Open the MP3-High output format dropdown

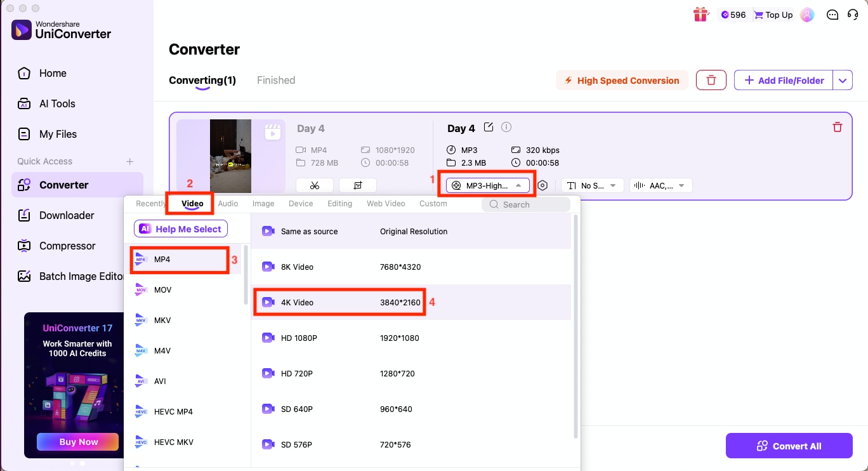point(487,185)
